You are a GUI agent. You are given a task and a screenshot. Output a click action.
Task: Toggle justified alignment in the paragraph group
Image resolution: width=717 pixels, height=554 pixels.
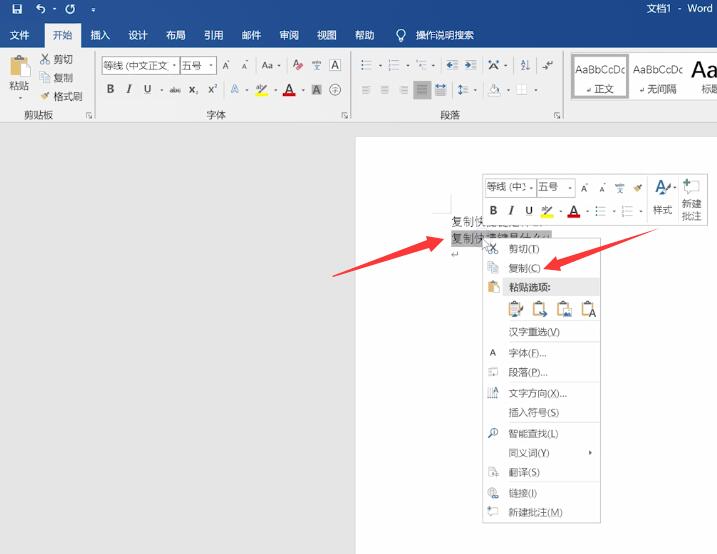[422, 90]
